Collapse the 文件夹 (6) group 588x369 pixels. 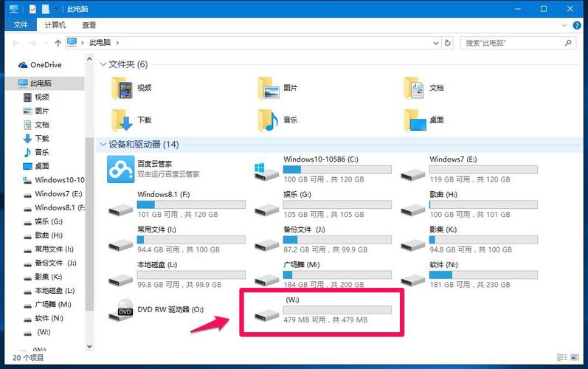(x=103, y=64)
